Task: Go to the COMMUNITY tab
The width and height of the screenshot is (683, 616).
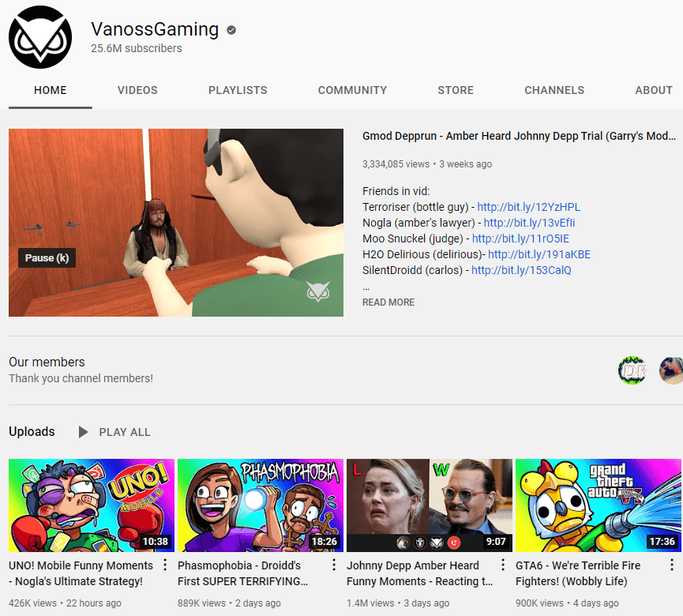Action: (352, 90)
